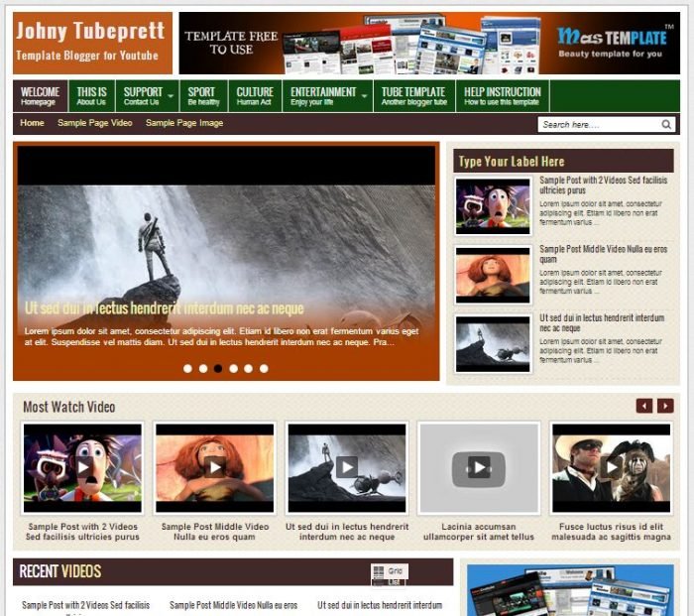Play the Sample Post Middle Video carousel thumbnail

pos(215,467)
